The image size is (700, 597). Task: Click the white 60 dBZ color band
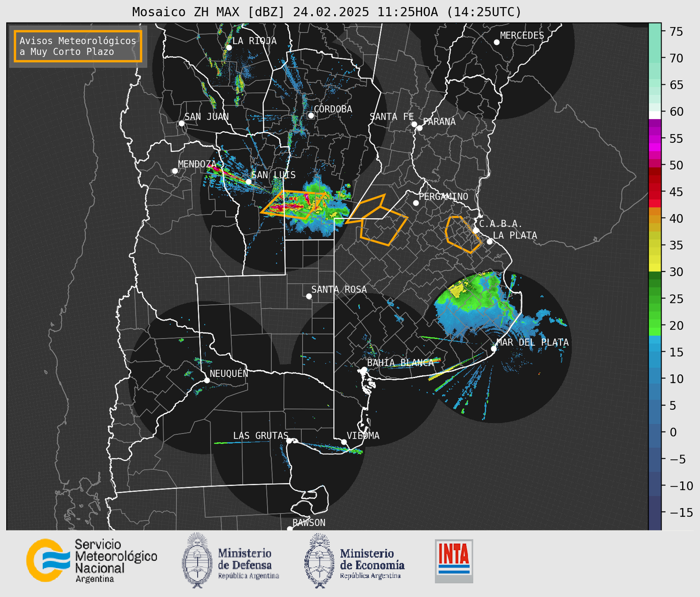click(655, 115)
